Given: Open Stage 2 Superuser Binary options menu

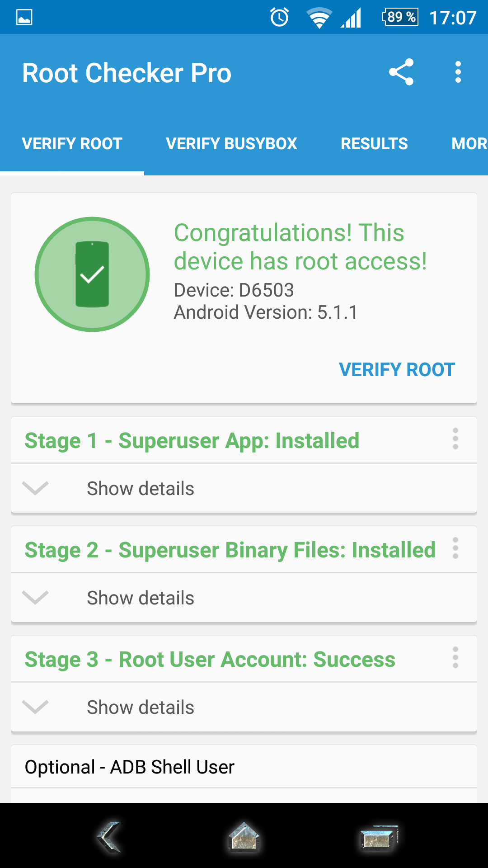Looking at the screenshot, I should [455, 548].
